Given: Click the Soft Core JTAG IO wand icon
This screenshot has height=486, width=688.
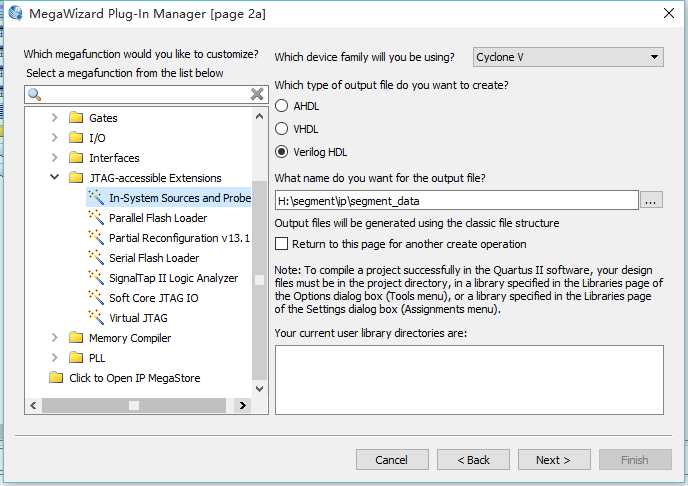Looking at the screenshot, I should click(96, 297).
